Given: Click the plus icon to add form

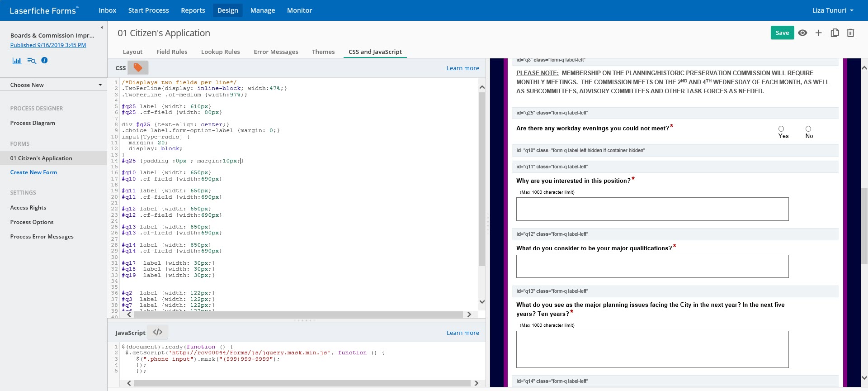Looking at the screenshot, I should (x=818, y=33).
